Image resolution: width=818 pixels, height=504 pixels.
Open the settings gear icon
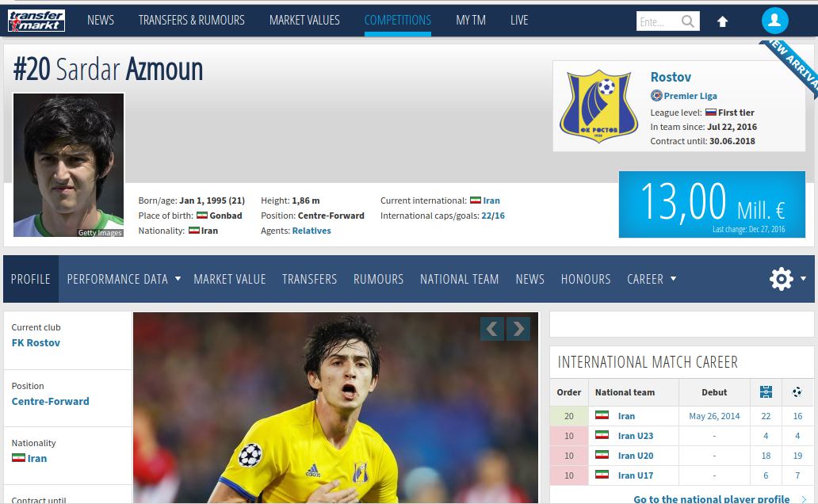781,279
